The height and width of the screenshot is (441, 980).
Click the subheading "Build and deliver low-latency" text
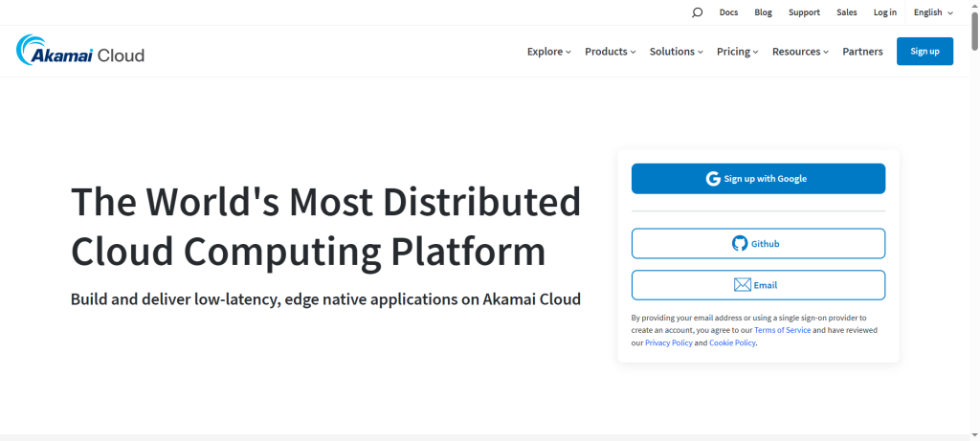(176, 298)
